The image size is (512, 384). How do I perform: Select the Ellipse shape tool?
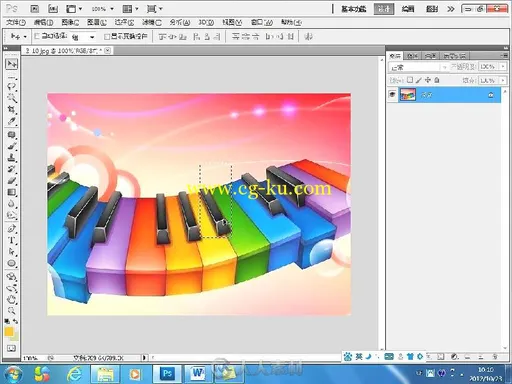pyautogui.click(x=12, y=263)
